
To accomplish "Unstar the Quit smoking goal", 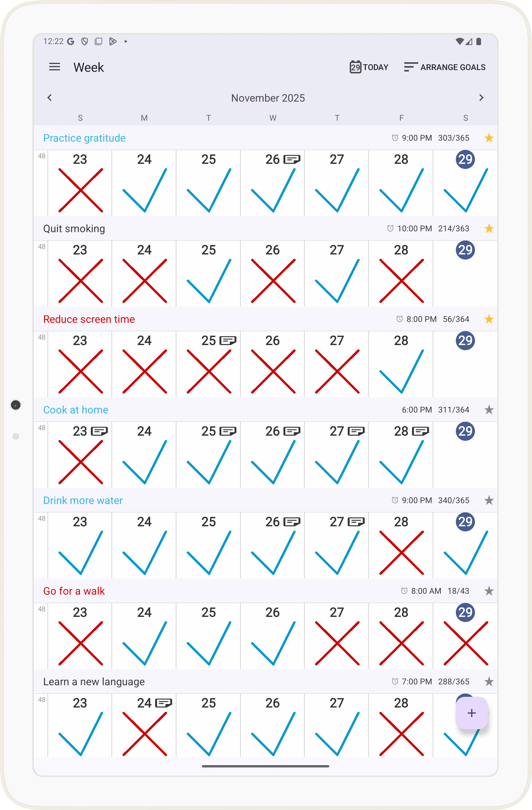I will click(x=489, y=228).
